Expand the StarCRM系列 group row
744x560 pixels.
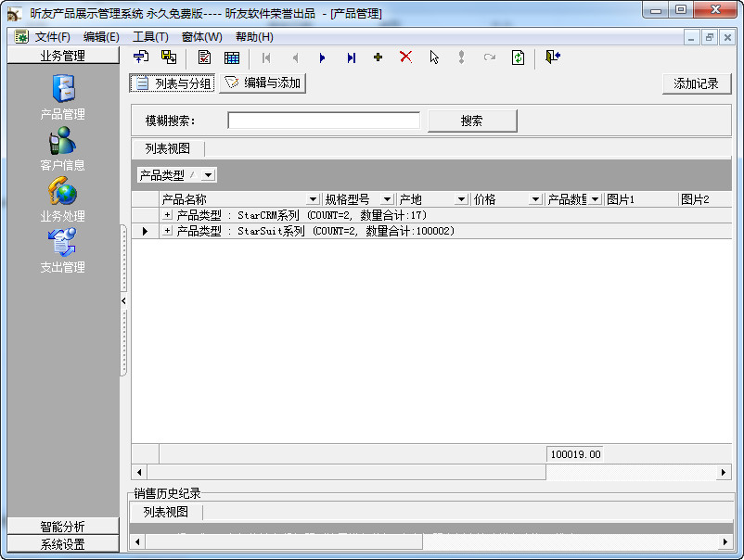click(x=167, y=215)
